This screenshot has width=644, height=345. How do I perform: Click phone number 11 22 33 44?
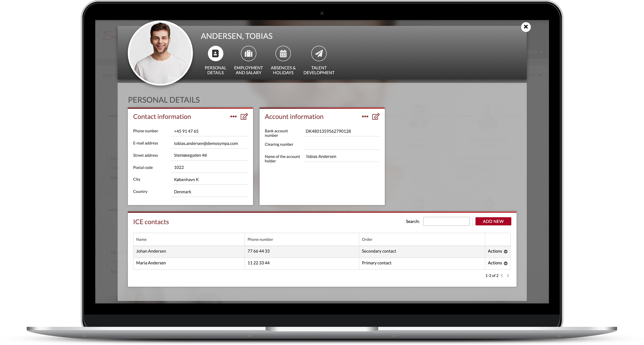click(x=259, y=263)
